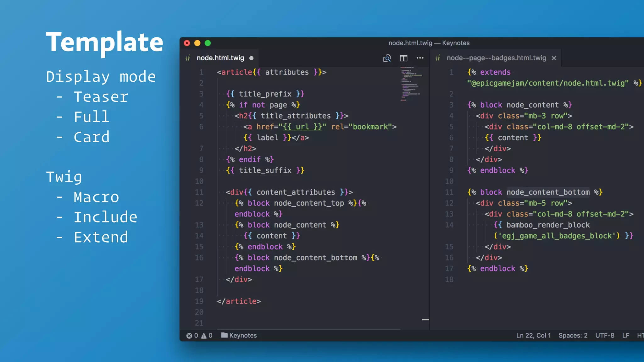The image size is (644, 362).
Task: Click the errors count icon in status bar
Action: pyautogui.click(x=189, y=336)
